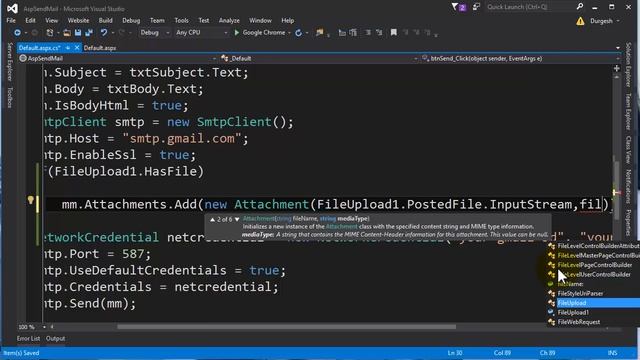The height and width of the screenshot is (360, 640).
Task: Open the Help menu
Action: (287, 20)
